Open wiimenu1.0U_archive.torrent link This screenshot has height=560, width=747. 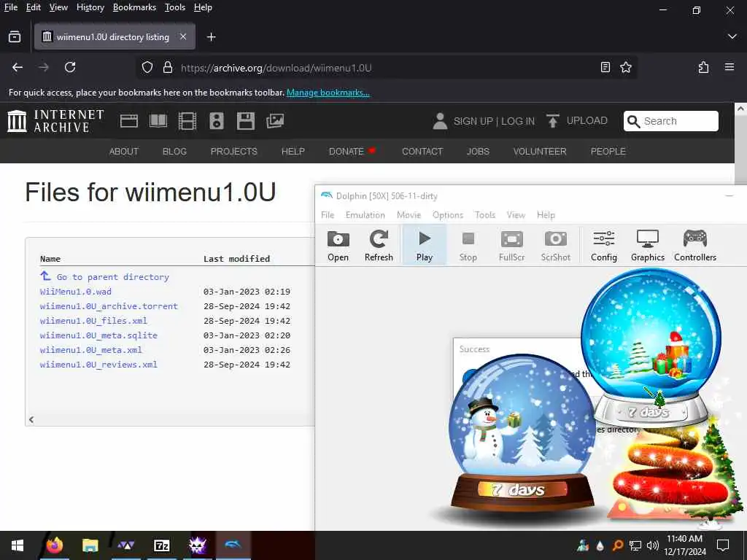point(109,306)
